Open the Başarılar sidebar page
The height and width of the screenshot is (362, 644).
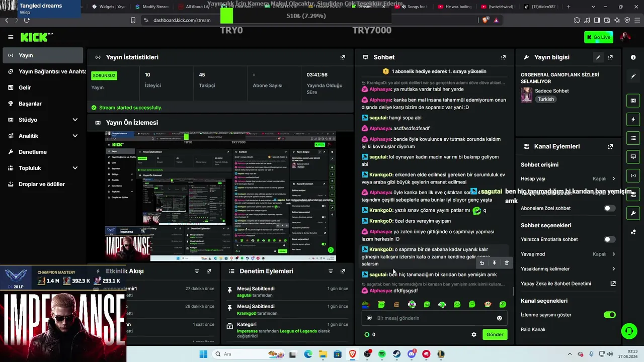tap(42, 104)
